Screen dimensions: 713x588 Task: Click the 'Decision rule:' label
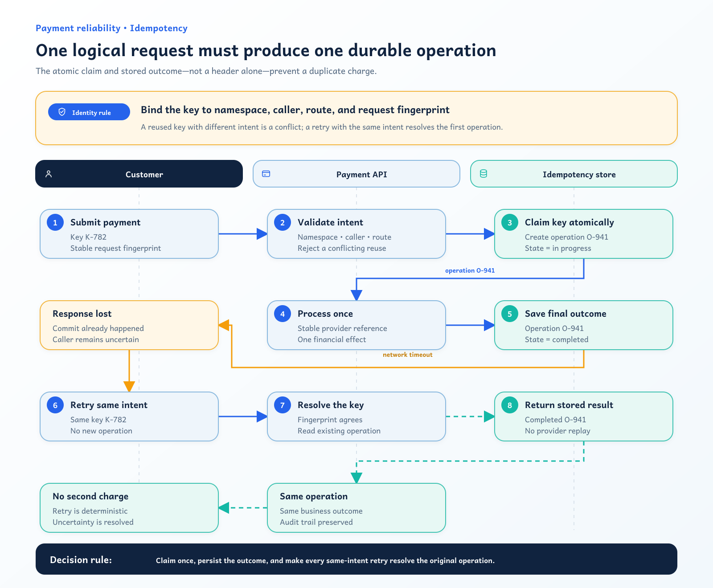click(81, 560)
